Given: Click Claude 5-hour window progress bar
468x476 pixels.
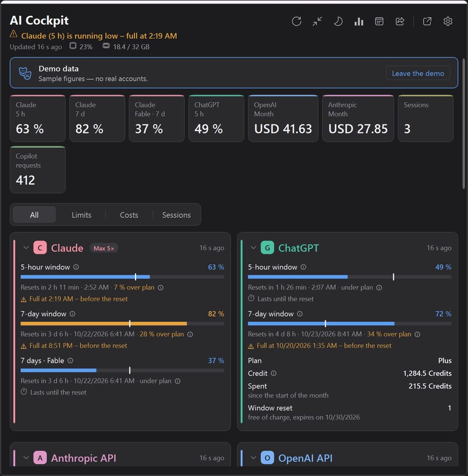Looking at the screenshot, I should (123, 277).
